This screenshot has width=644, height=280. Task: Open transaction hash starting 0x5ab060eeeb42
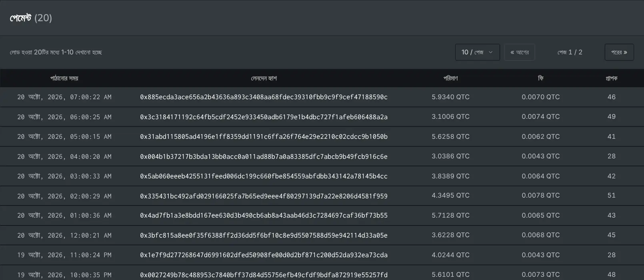(x=264, y=176)
